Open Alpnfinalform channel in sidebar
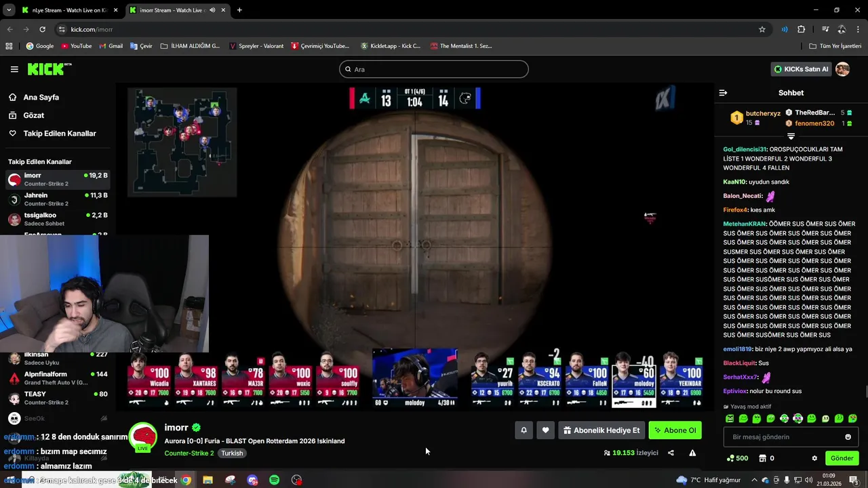The width and height of the screenshot is (868, 488). point(58,378)
